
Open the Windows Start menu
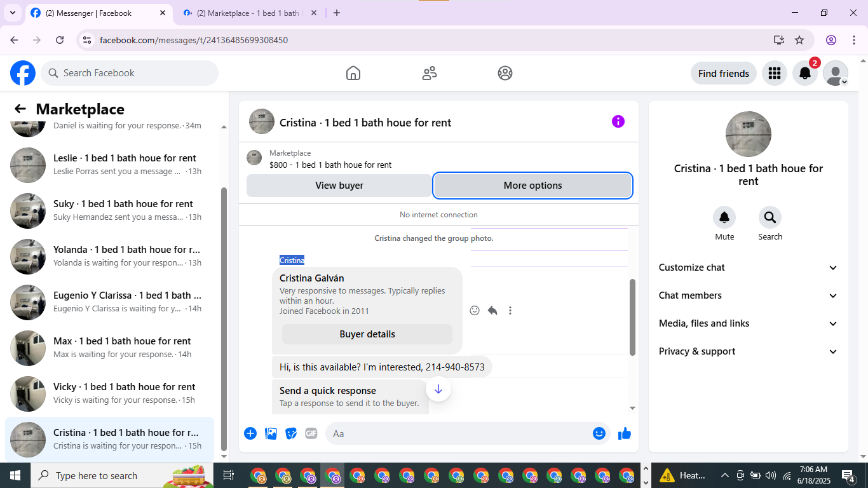click(15, 475)
